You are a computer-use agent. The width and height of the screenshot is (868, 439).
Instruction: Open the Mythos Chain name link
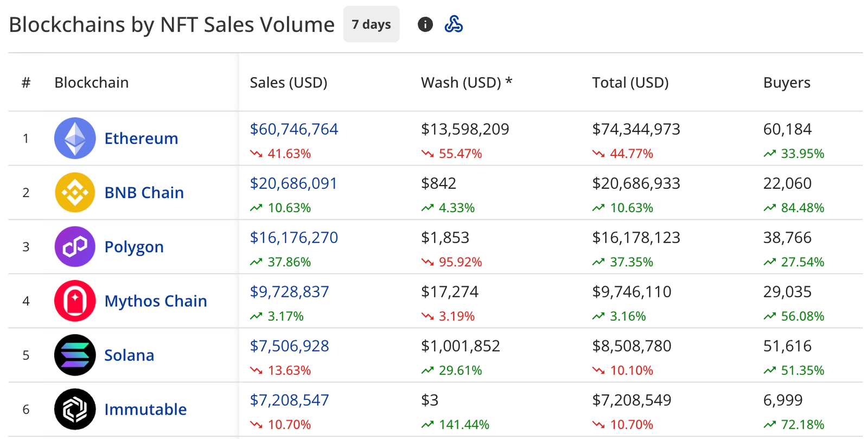click(x=156, y=301)
